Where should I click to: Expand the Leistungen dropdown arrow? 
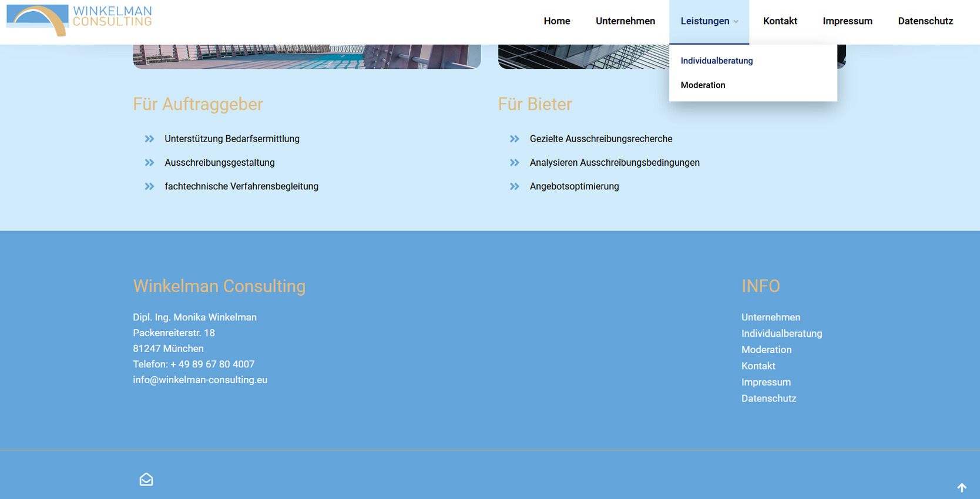(x=736, y=22)
